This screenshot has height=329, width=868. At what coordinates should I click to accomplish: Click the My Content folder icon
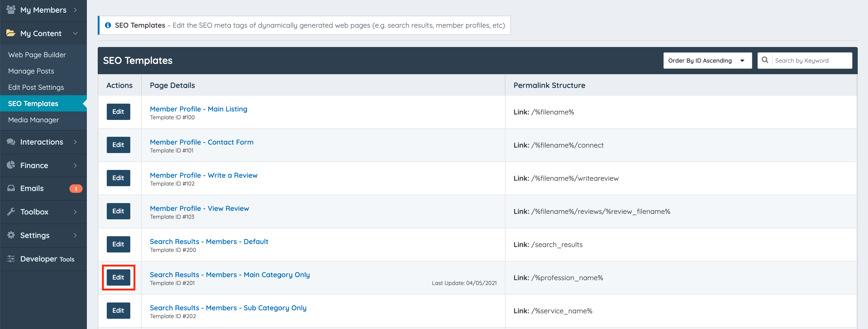[11, 33]
